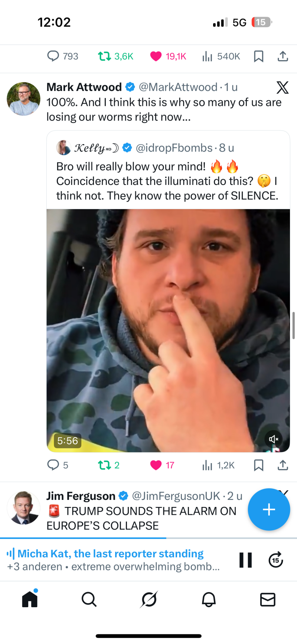This screenshot has width=297, height=644.
Task: Unlike Mark Attwood's post with 17 likes
Action: [x=156, y=465]
